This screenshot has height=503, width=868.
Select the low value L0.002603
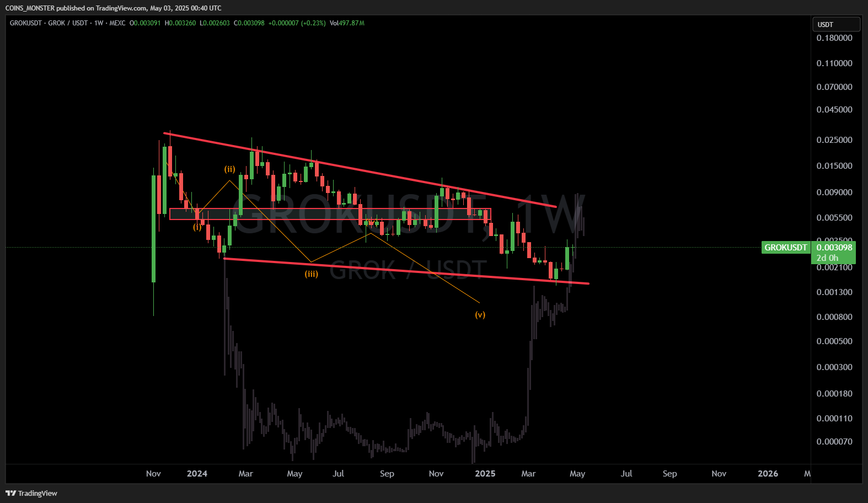[215, 23]
